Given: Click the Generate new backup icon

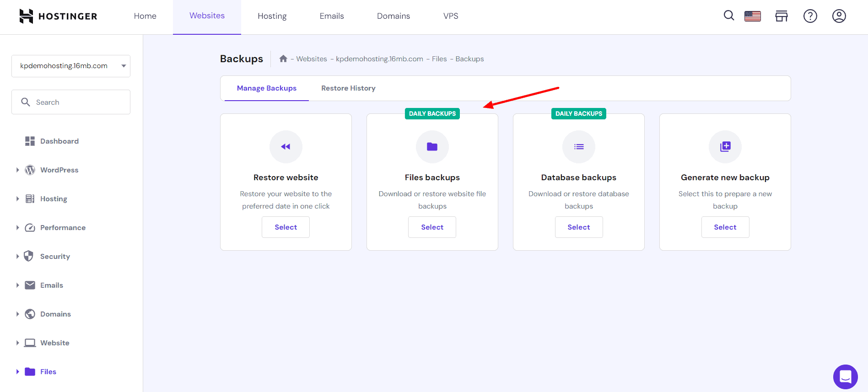Looking at the screenshot, I should point(725,147).
